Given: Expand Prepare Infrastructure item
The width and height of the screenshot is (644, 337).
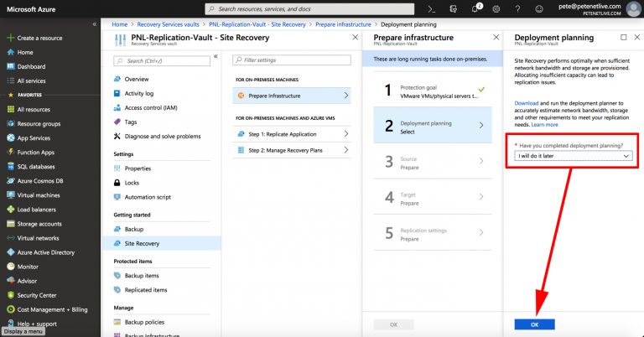Looking at the screenshot, I should (x=292, y=96).
